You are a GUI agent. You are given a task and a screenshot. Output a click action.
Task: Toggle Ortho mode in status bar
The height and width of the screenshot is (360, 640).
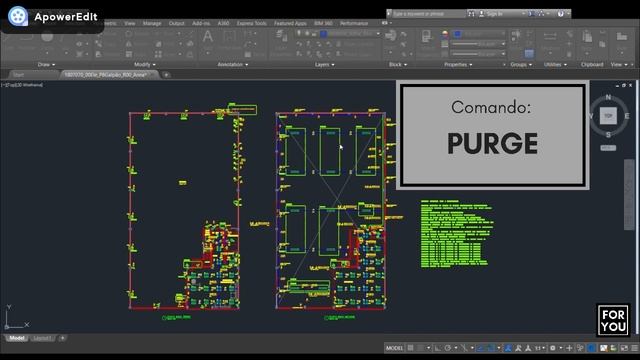(x=438, y=348)
